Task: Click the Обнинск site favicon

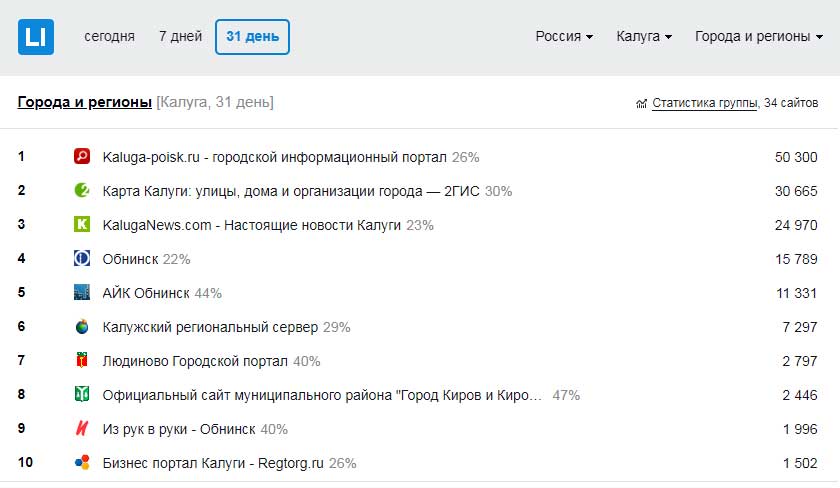Action: (82, 259)
